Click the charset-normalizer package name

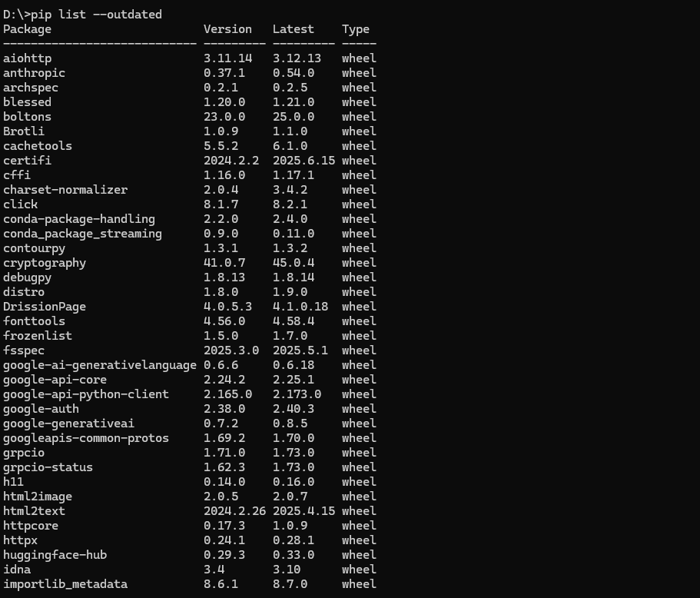click(x=65, y=191)
